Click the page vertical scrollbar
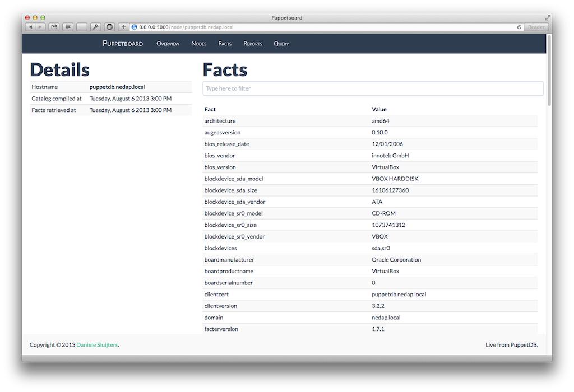 [549, 73]
